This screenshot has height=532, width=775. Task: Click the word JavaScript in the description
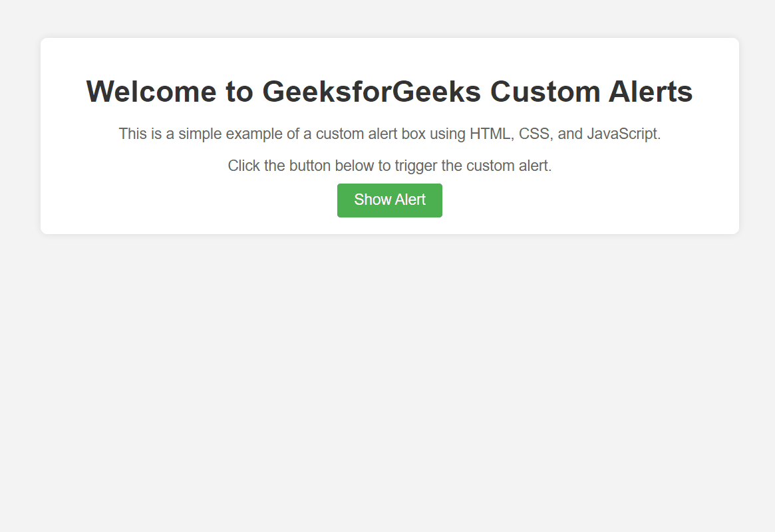pos(623,134)
